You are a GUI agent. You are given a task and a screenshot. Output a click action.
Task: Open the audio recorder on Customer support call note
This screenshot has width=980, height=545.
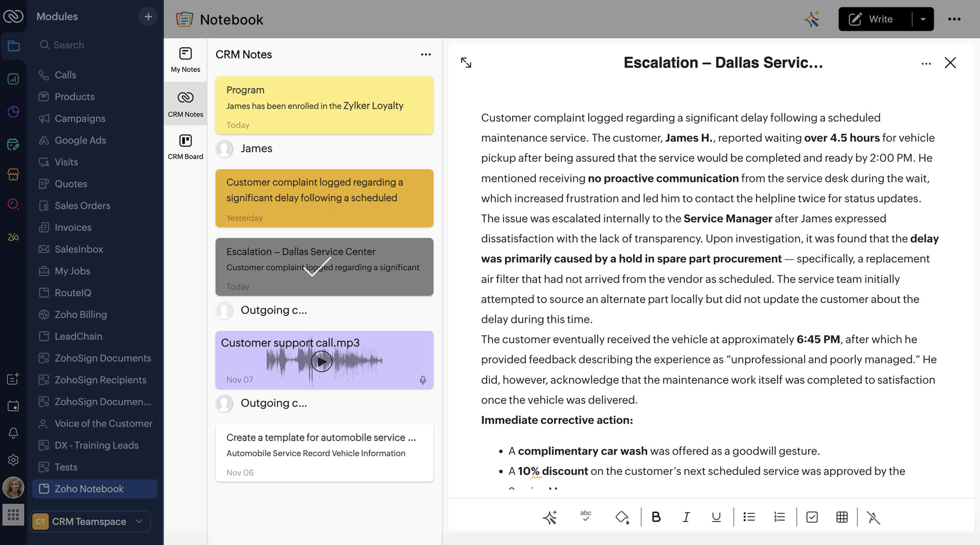click(423, 380)
